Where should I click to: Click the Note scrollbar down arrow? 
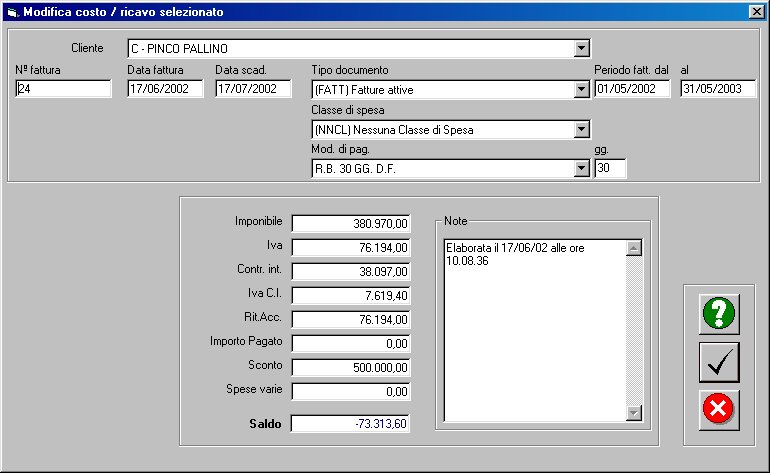pyautogui.click(x=634, y=413)
